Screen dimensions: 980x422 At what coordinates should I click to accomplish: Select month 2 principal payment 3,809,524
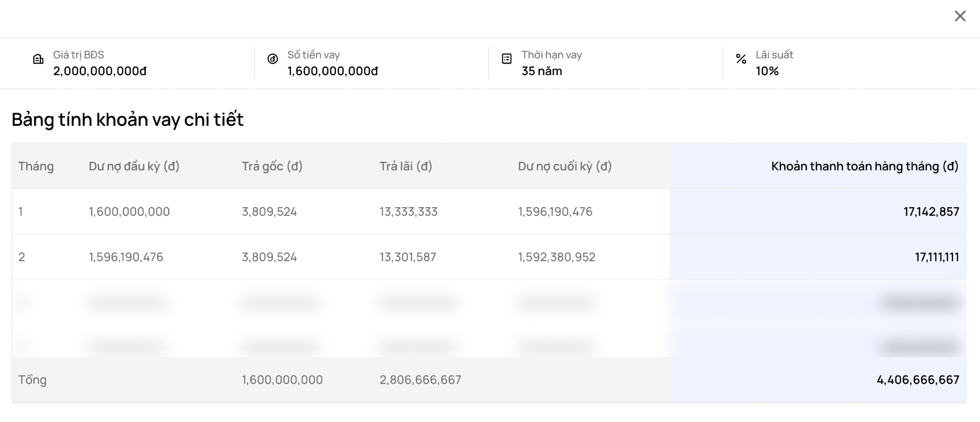pyautogui.click(x=269, y=257)
